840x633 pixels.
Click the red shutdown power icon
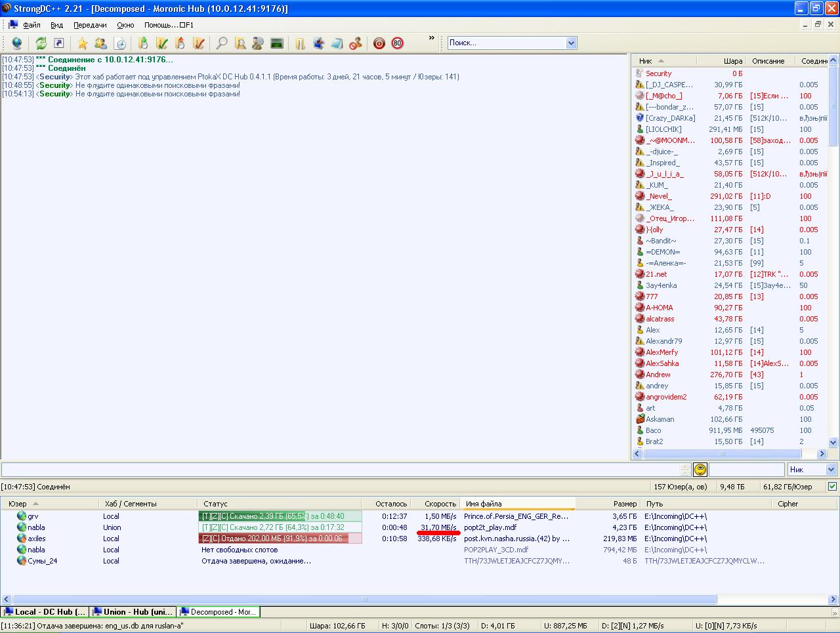379,43
